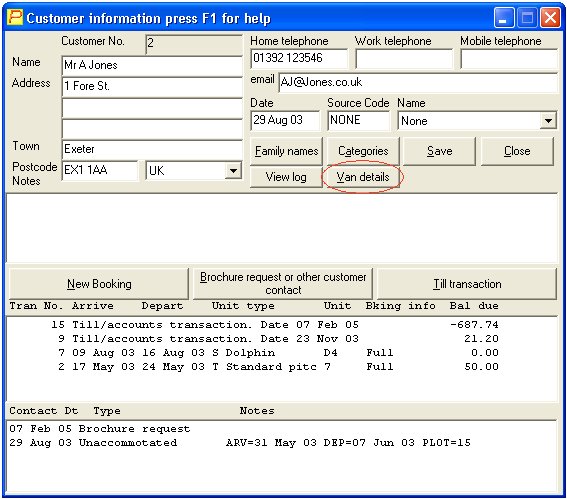Select the Mobile telephone input box
Screen dimensions: 567x499
[509, 59]
